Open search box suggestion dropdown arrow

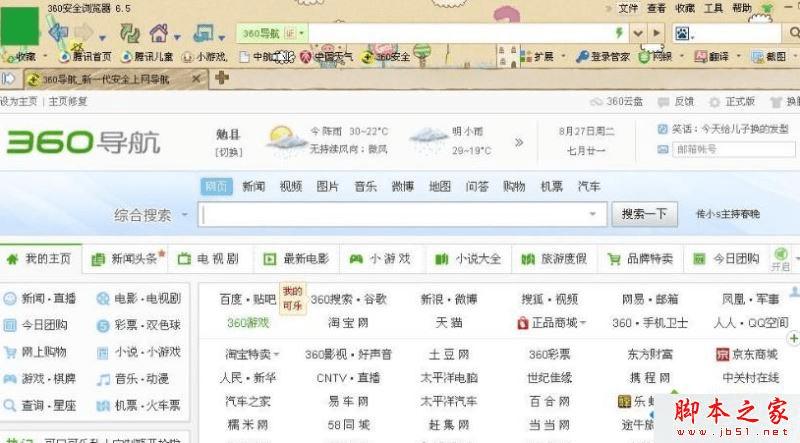(592, 214)
